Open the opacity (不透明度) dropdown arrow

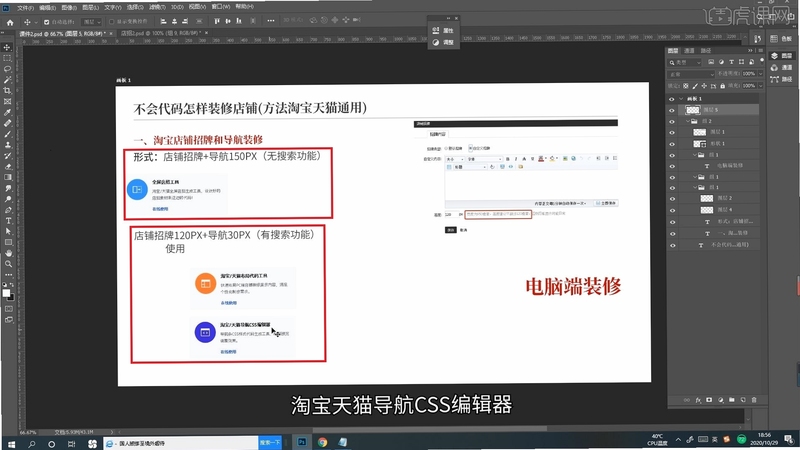[x=761, y=74]
